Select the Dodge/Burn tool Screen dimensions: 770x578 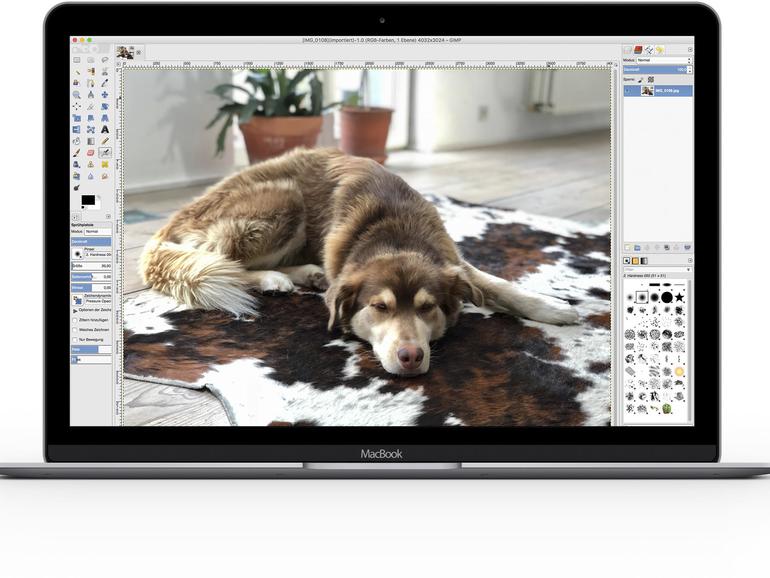77,188
